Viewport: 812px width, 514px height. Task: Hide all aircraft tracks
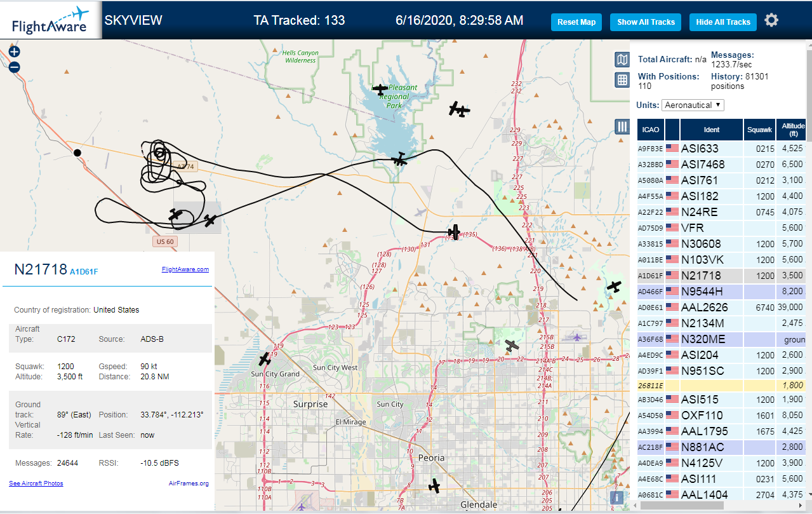tap(723, 22)
